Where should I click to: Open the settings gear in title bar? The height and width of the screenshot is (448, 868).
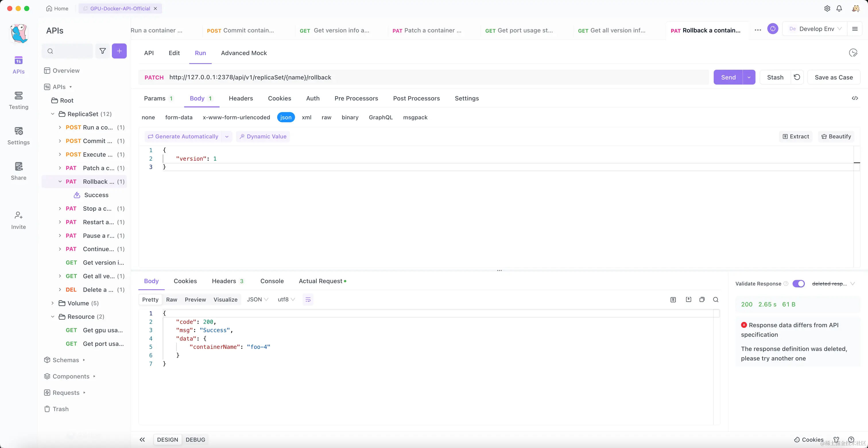[x=827, y=9]
